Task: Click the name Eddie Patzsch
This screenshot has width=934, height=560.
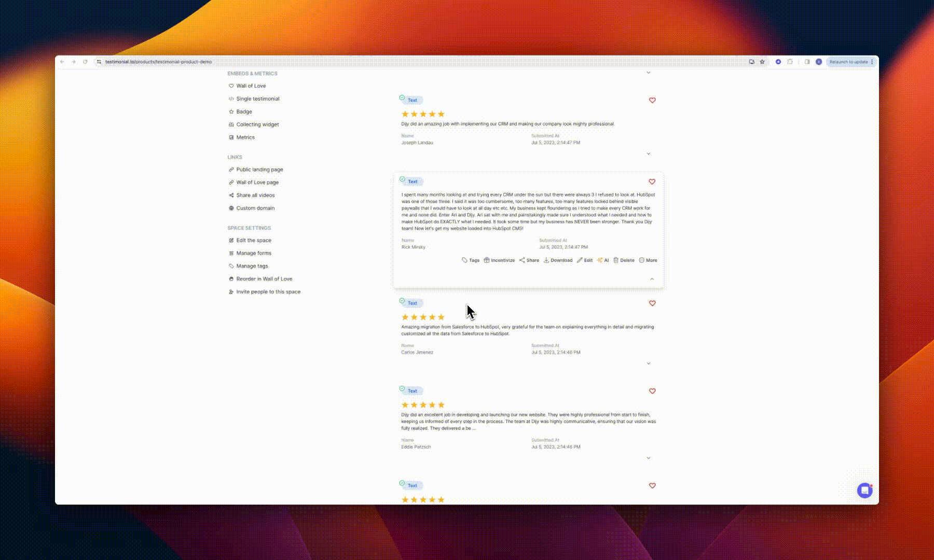Action: (x=416, y=447)
